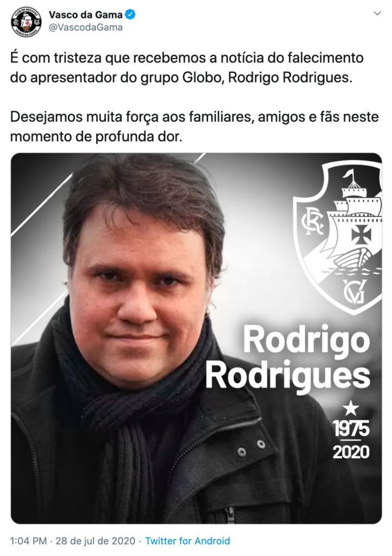Open the Vasco da Gama display name
This screenshot has height=556, width=392.
coord(85,15)
